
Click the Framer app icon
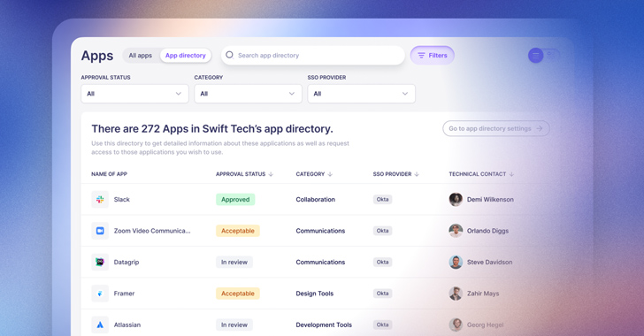point(100,294)
